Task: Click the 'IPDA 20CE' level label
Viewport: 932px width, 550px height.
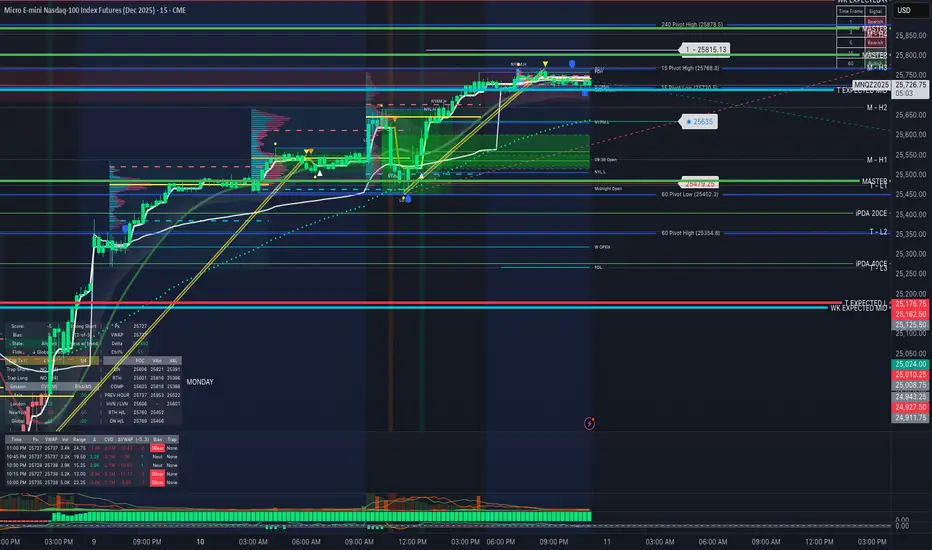Action: 871,213
